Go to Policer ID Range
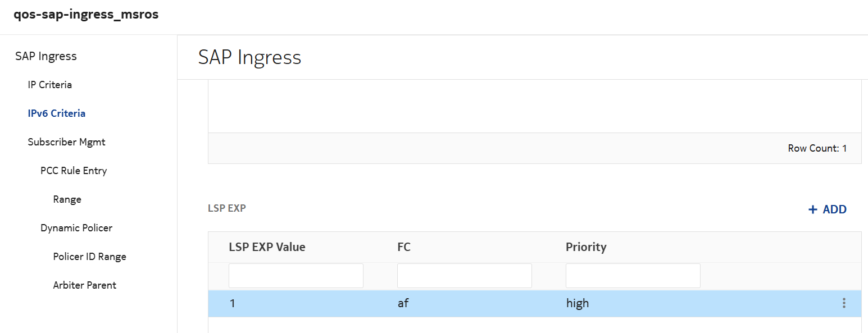Screen dimensions: 868x333 pyautogui.click(x=90, y=257)
